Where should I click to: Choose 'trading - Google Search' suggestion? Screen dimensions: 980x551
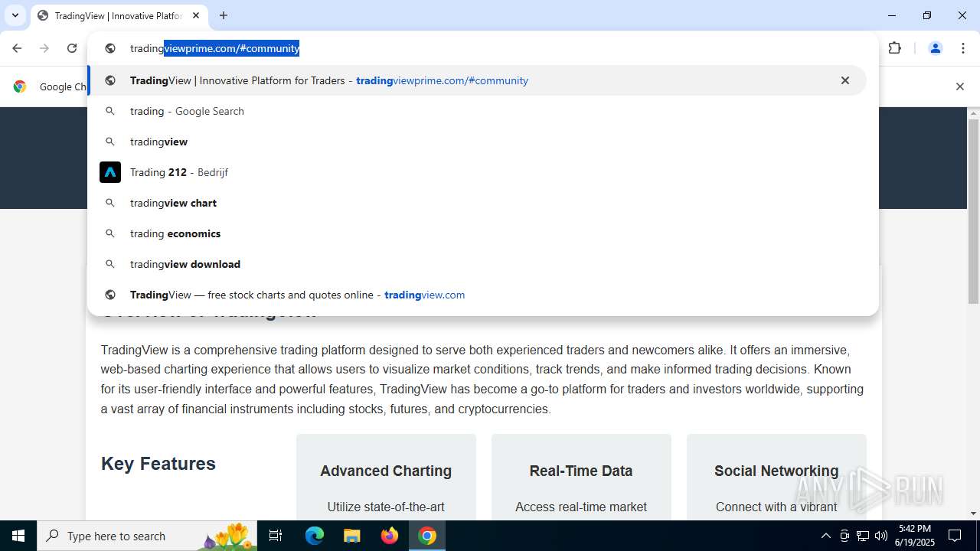(477, 111)
